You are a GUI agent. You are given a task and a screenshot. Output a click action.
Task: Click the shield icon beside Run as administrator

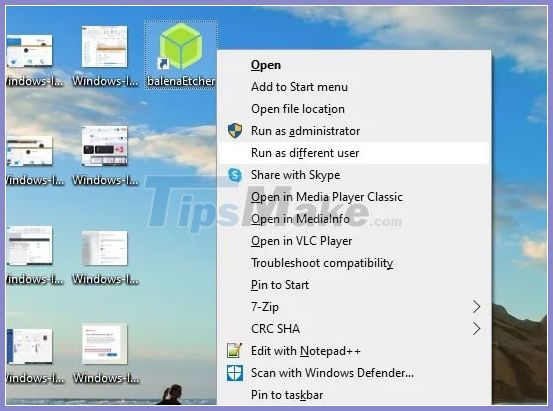coord(235,131)
